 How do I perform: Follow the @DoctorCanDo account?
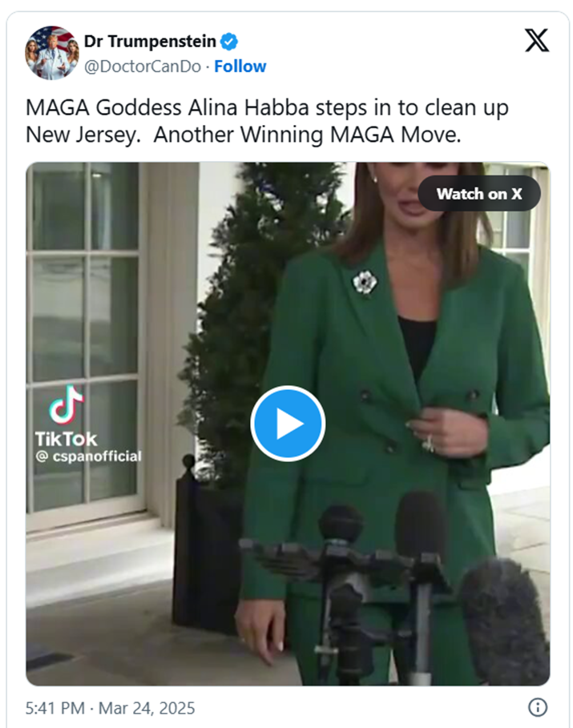240,66
